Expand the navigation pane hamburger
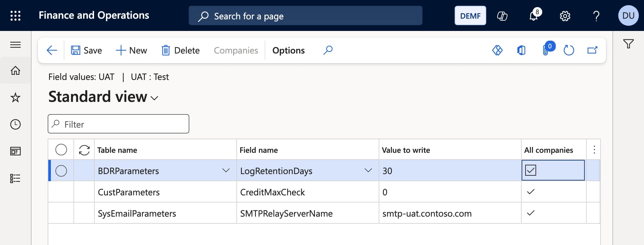The image size is (644, 245). tap(15, 44)
